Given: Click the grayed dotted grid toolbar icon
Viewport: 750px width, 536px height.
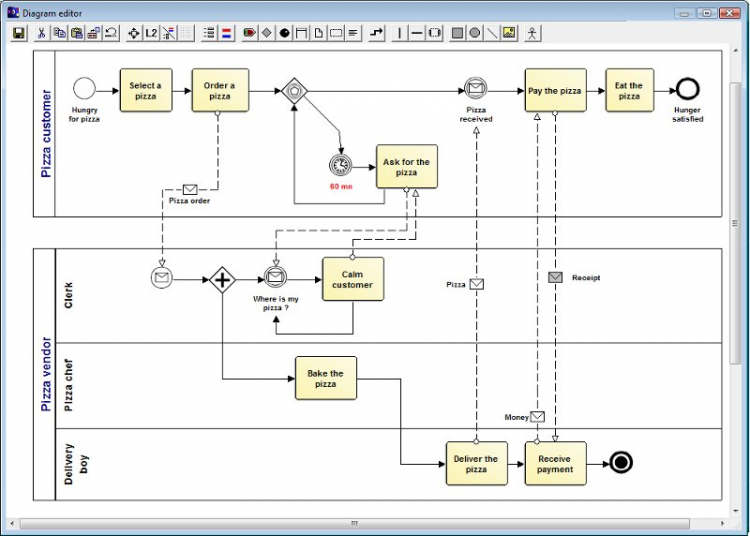Looking at the screenshot, I should [186, 33].
